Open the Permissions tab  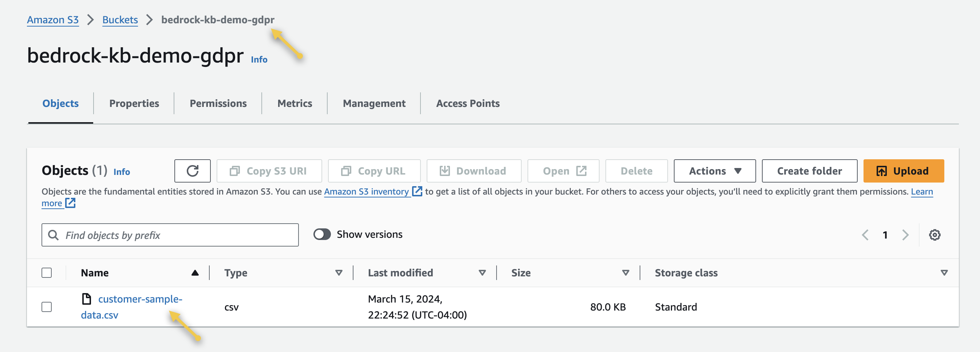tap(218, 103)
